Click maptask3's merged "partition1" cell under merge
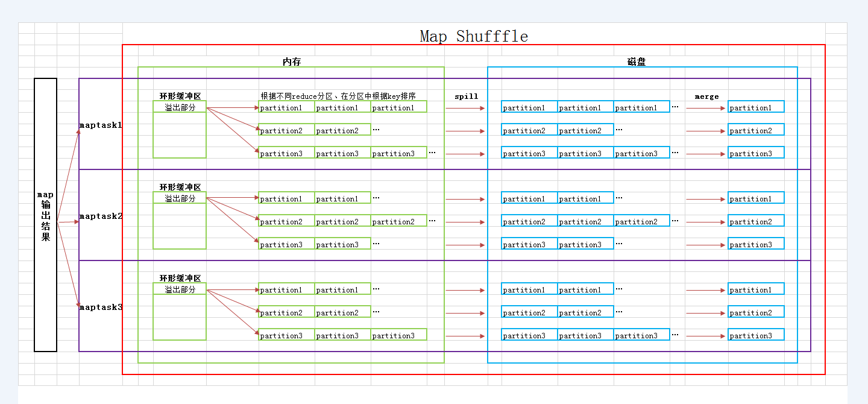Viewport: 868px width, 404px height. coord(756,289)
